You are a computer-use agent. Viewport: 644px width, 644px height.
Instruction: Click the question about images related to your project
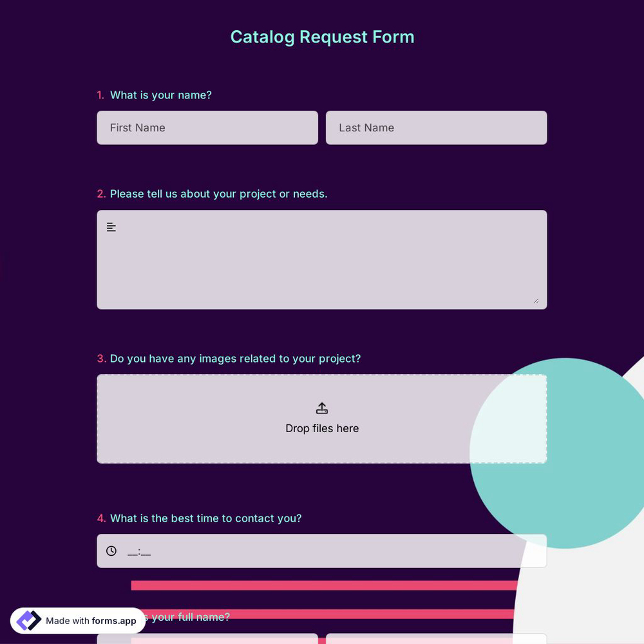coord(234,359)
